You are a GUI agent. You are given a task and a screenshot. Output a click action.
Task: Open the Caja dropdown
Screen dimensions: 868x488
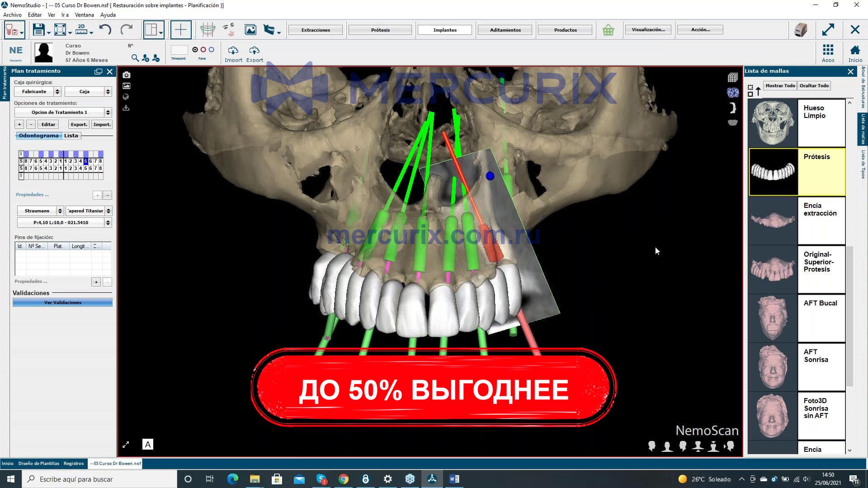[x=88, y=92]
